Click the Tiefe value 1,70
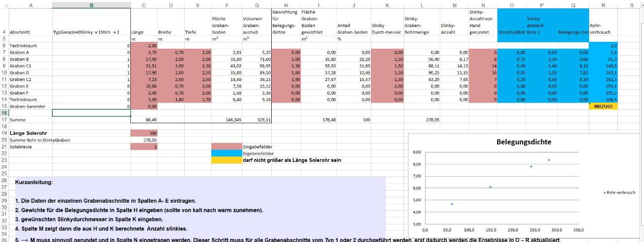Image resolution: width=644 pixels, height=242 pixels. [x=198, y=100]
